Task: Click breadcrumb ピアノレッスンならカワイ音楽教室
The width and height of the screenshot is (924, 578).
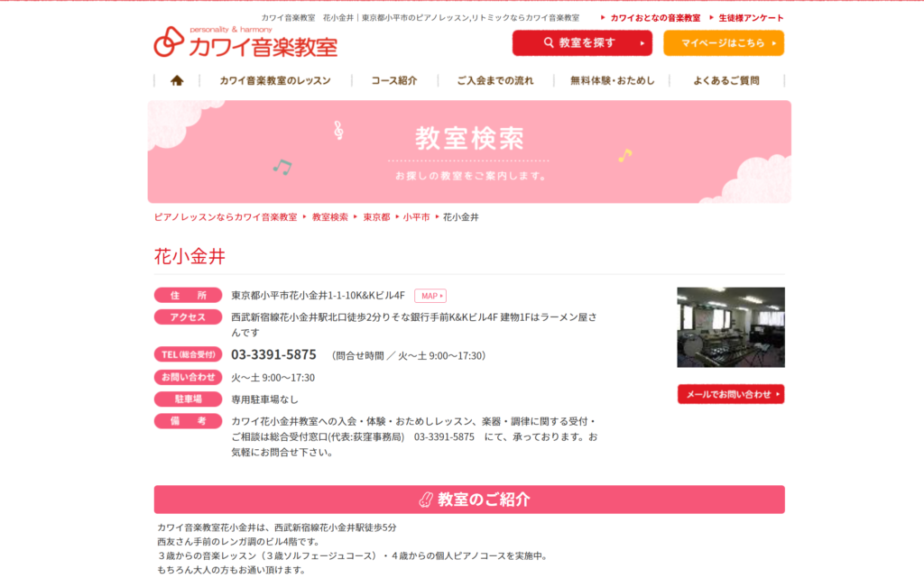Action: click(226, 217)
